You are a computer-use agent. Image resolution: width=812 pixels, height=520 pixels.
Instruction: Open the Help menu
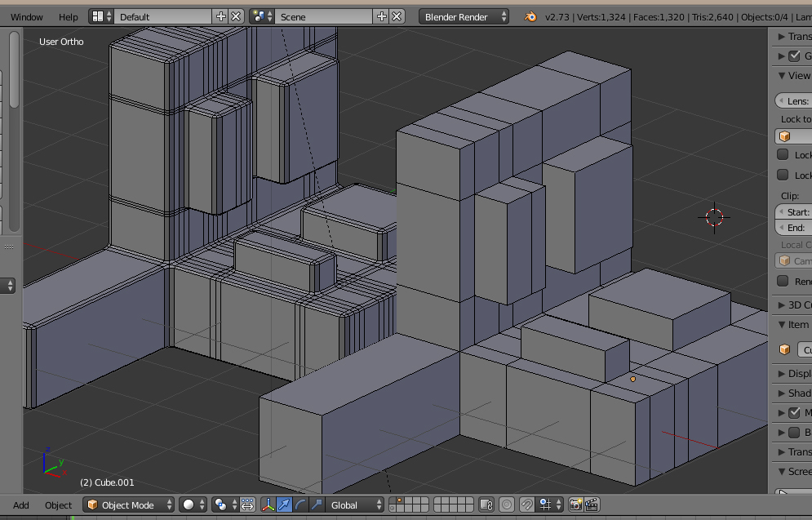click(68, 17)
